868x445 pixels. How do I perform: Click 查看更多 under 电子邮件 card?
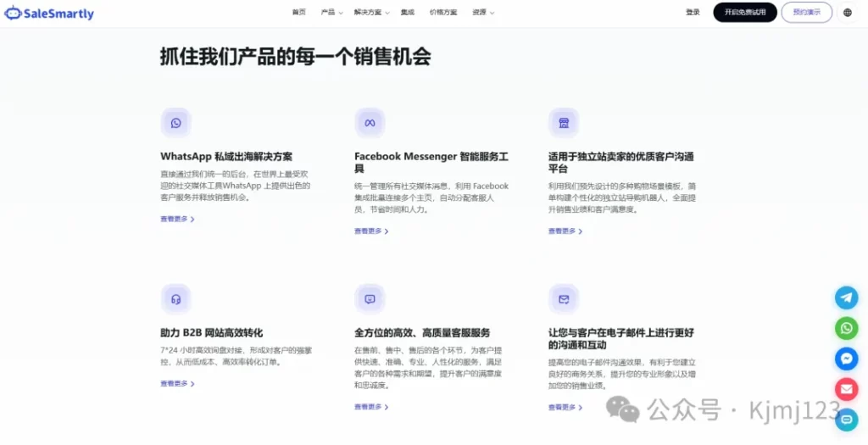[565, 408]
